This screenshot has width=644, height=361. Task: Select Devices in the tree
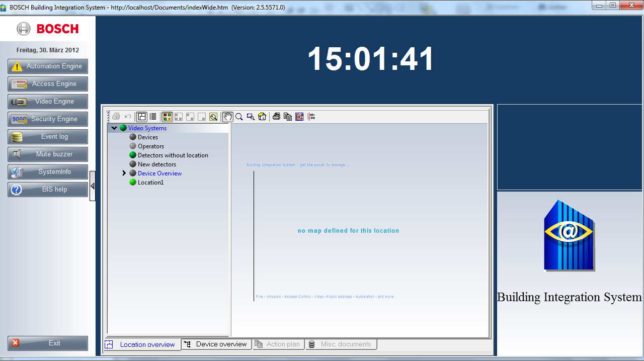[x=148, y=137]
